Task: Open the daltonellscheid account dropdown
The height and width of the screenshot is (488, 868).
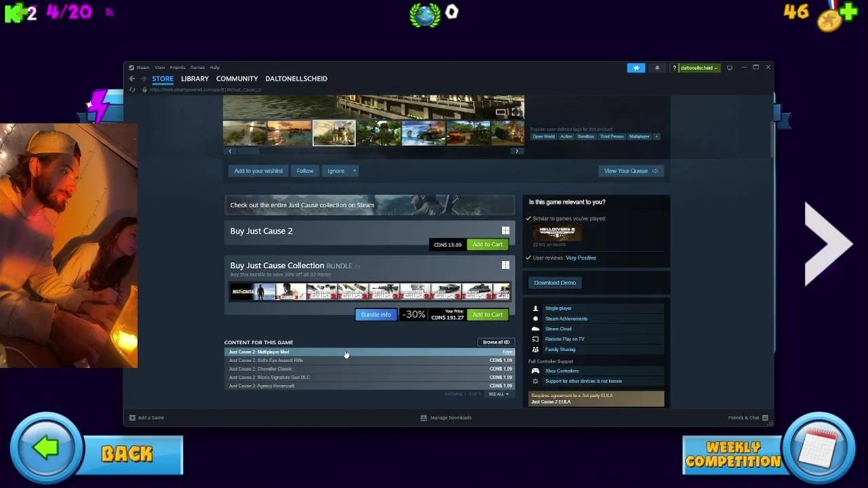Action: click(699, 68)
